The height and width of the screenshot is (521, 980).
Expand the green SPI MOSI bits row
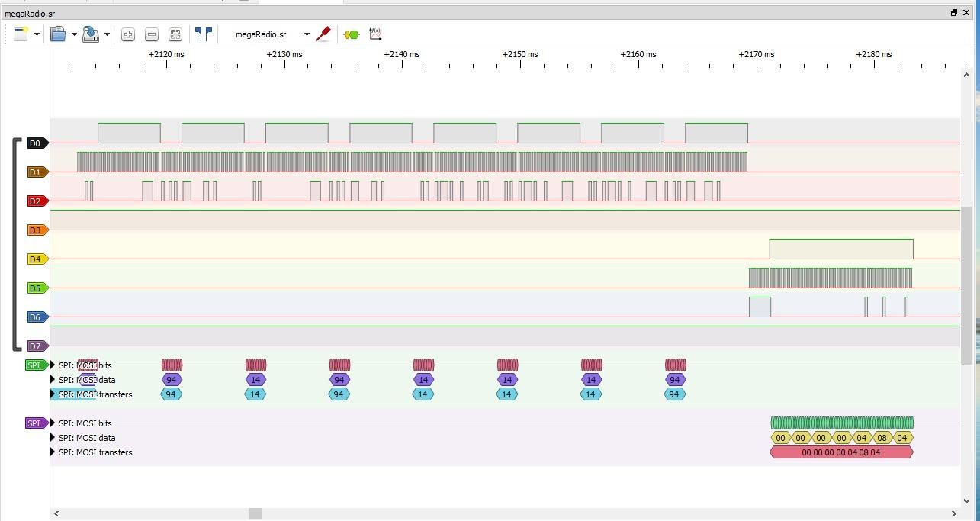53,365
